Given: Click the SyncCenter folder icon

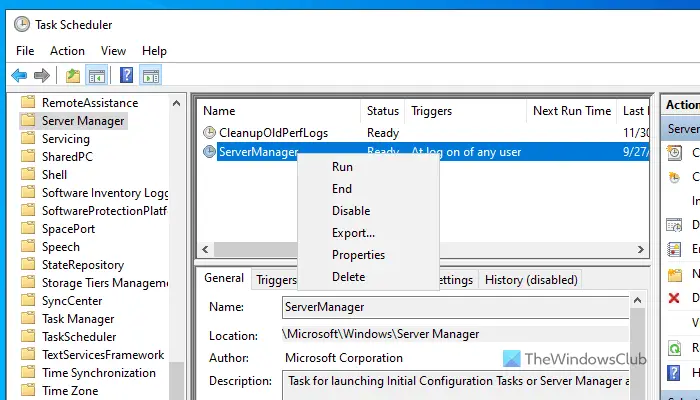Looking at the screenshot, I should coord(28,300).
